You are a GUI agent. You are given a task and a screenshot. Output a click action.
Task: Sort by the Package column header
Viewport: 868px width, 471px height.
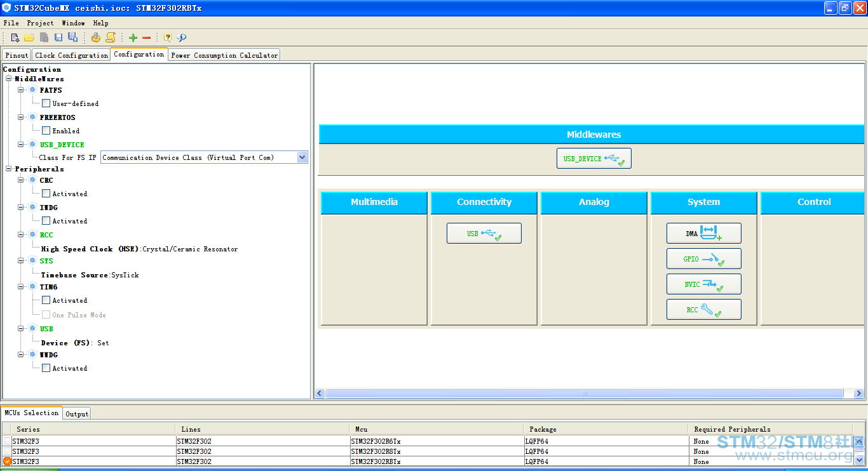606,429
